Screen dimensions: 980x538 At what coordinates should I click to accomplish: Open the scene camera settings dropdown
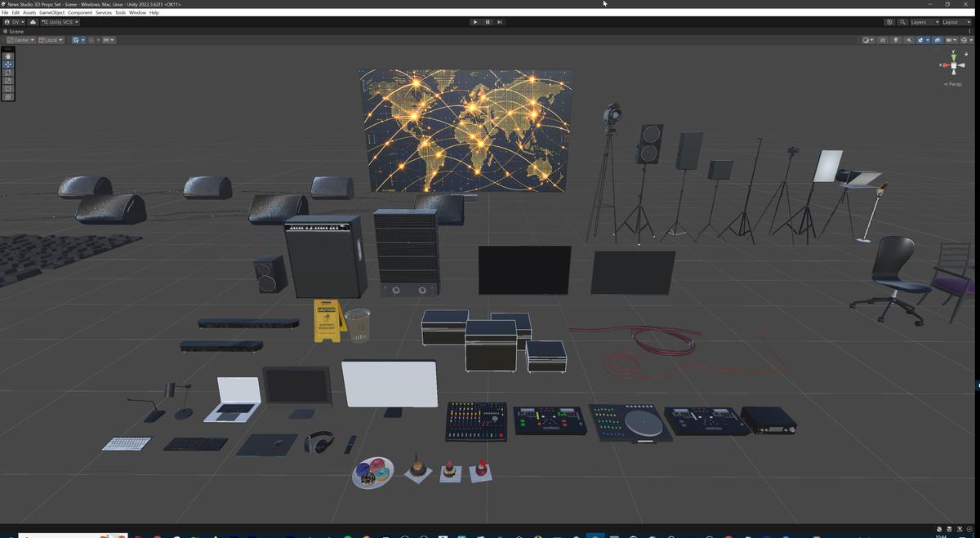[x=951, y=40]
